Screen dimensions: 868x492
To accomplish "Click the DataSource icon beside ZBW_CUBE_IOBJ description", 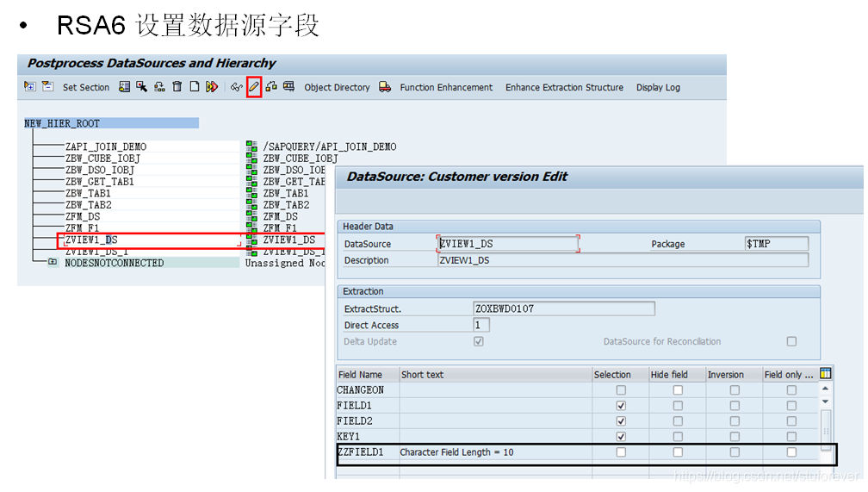I will (251, 159).
